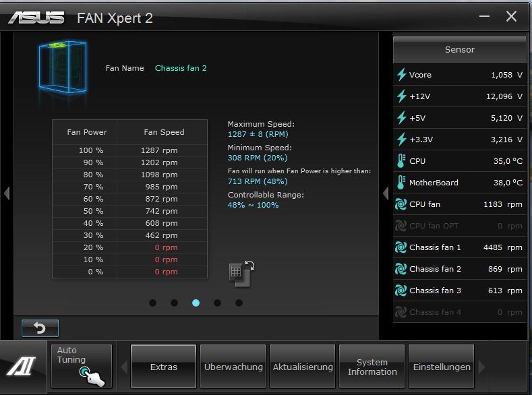This screenshot has width=532, height=395.
Task: Click the 60 % fan power row
Action: tap(129, 199)
